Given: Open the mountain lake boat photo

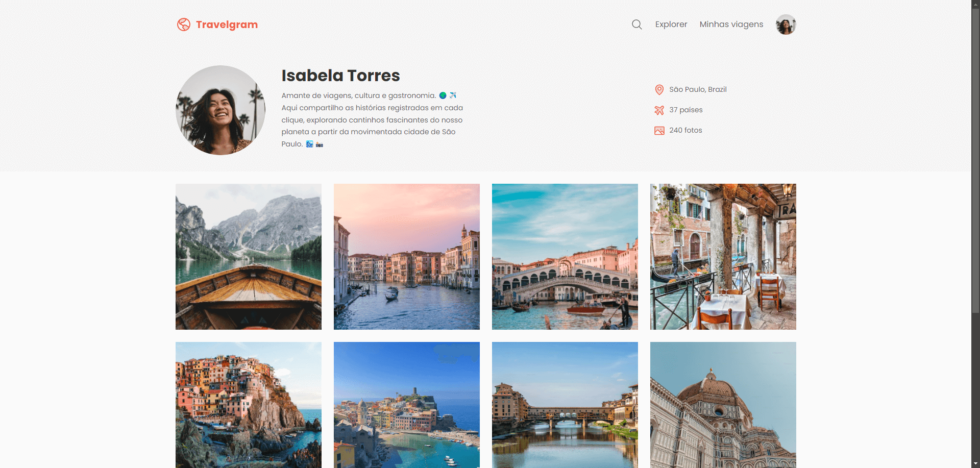Looking at the screenshot, I should tap(249, 257).
